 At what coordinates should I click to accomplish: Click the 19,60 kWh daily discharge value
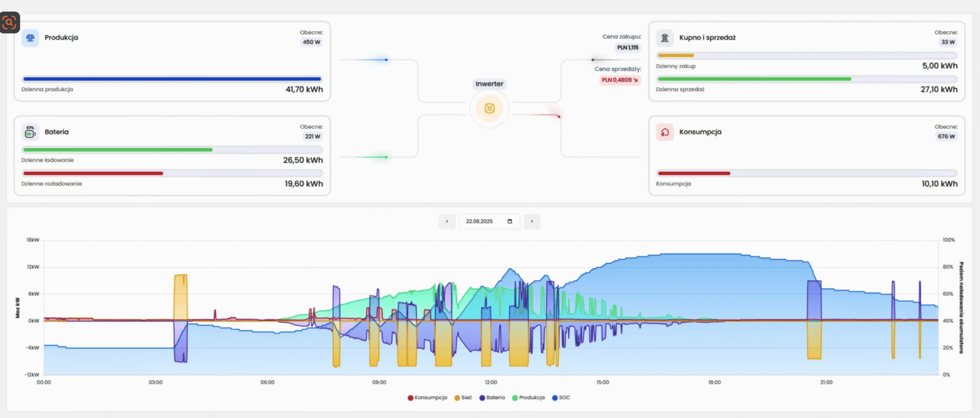(x=304, y=184)
